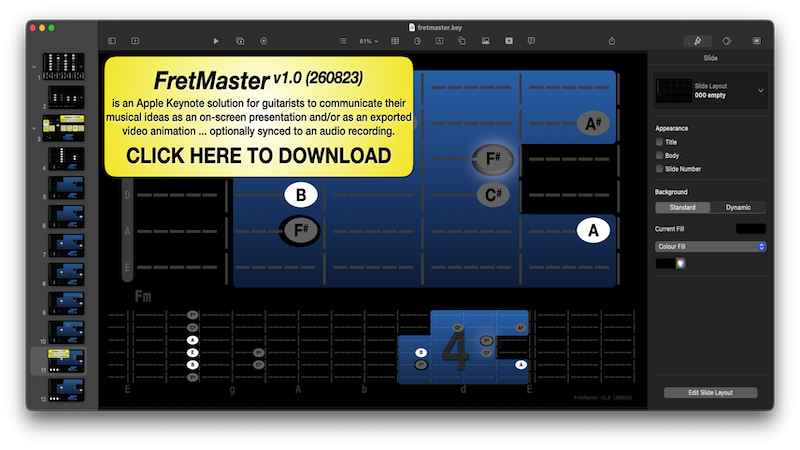Select slide 8 thumbnail
The image size is (800, 450).
click(66, 274)
